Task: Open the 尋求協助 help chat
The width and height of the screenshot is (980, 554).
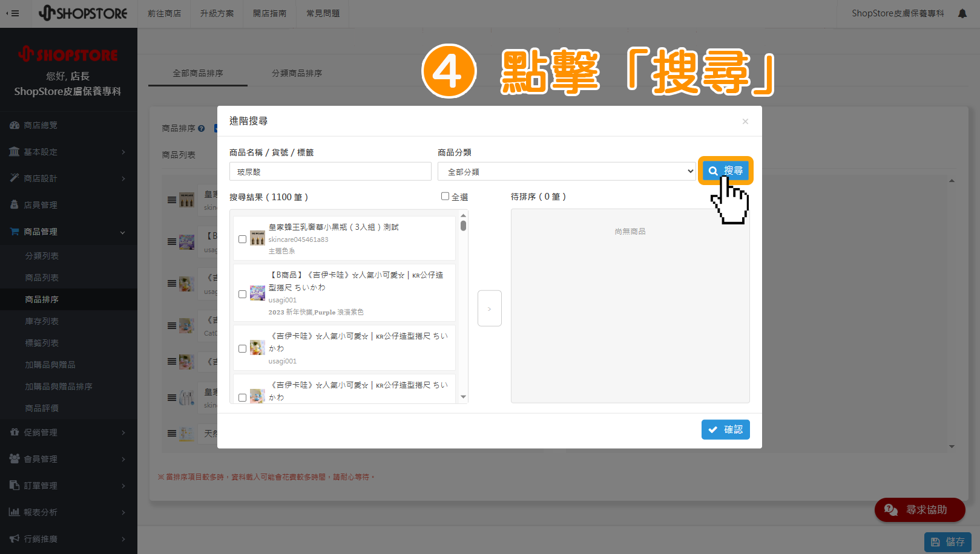Action: 920,510
